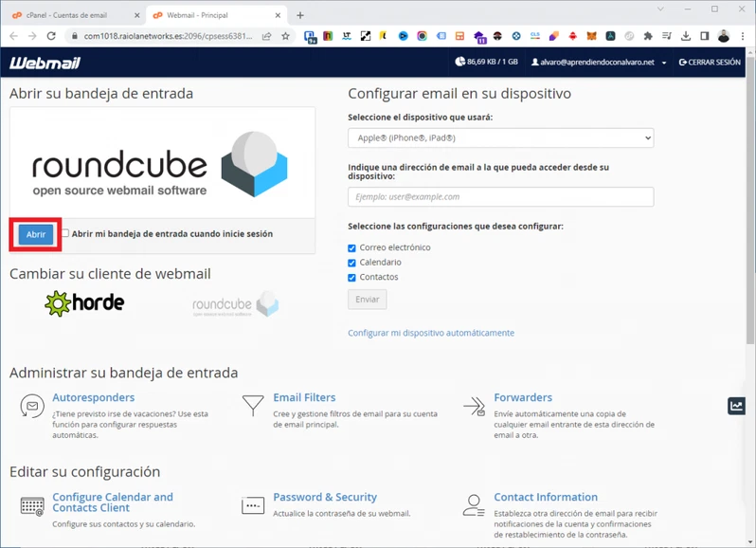The width and height of the screenshot is (756, 548).
Task: Click the Email Filters funnel icon
Action: point(253,406)
